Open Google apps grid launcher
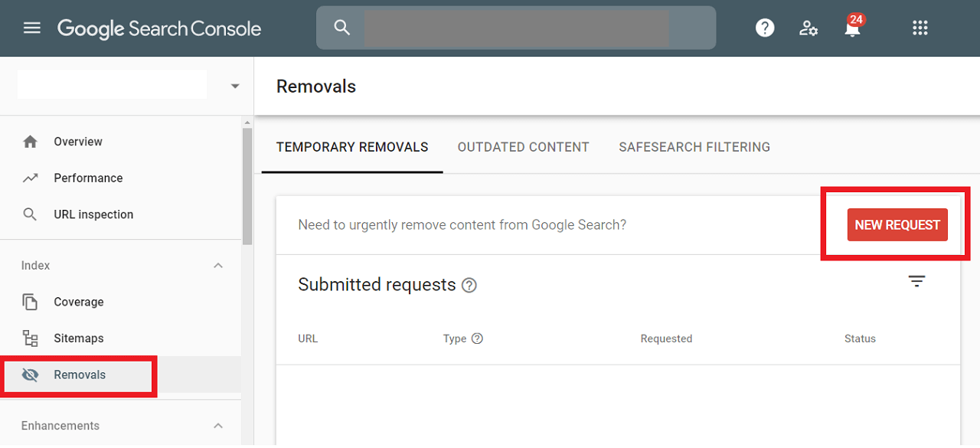Screen dimensions: 980x448 tap(920, 28)
